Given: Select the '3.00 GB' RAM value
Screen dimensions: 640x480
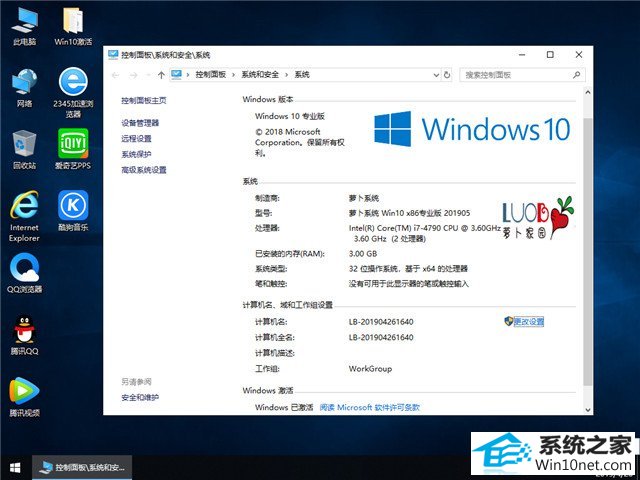Looking at the screenshot, I should click(363, 253).
